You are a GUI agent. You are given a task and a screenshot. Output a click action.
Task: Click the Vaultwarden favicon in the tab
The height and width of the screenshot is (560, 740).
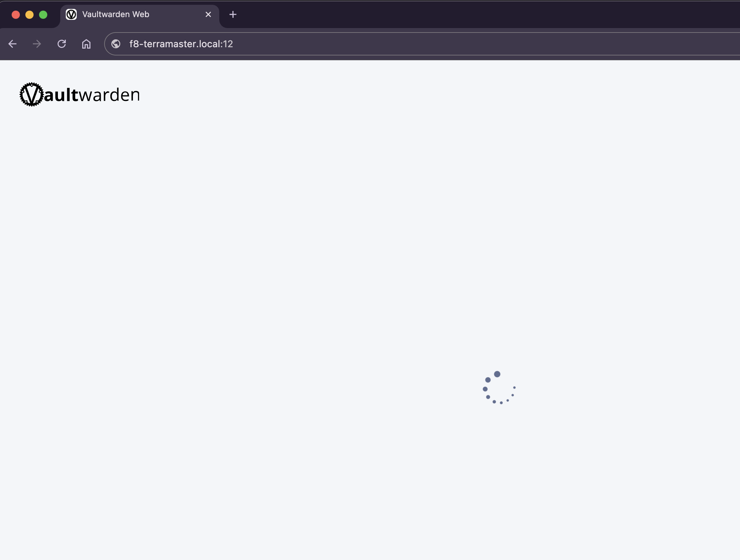coord(71,14)
